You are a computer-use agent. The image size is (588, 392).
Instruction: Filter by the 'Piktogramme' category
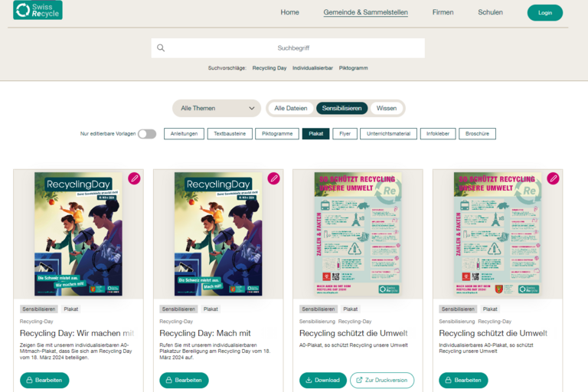coord(276,134)
